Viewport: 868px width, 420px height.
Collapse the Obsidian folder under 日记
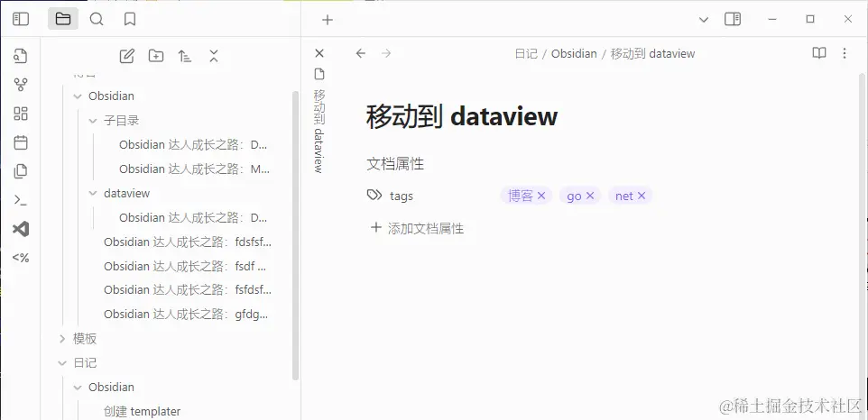tap(78, 387)
